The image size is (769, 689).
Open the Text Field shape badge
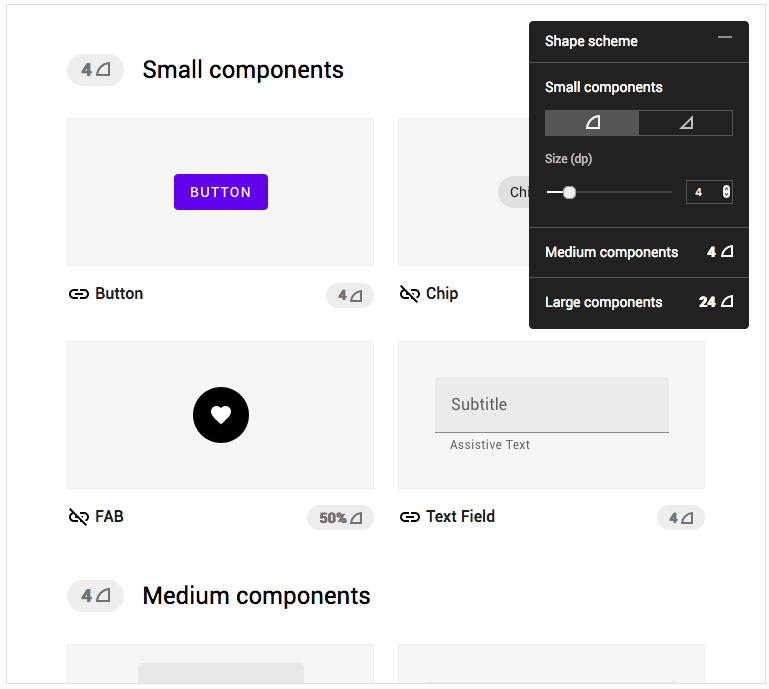680,518
